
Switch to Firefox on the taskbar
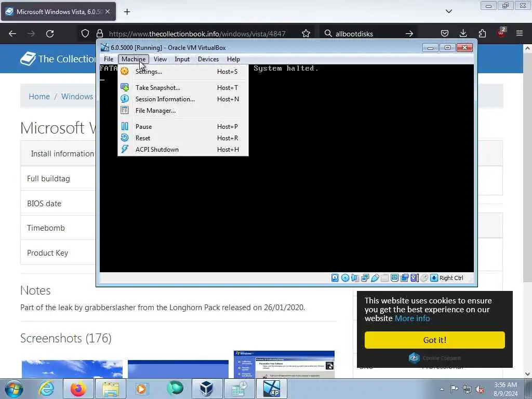click(78, 389)
